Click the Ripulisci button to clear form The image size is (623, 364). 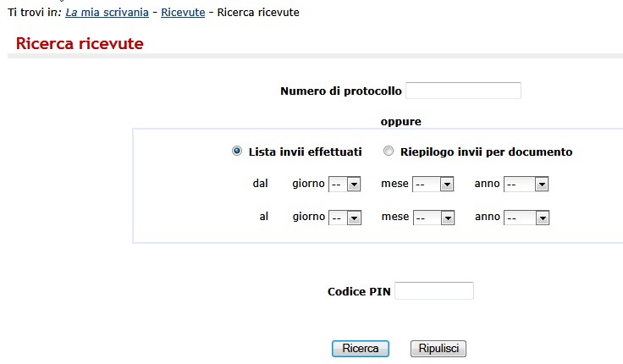438,349
